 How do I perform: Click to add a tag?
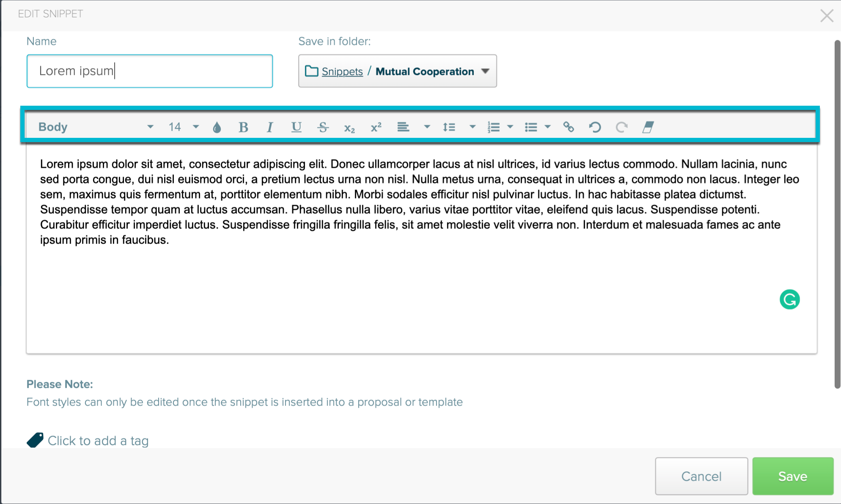point(98,441)
